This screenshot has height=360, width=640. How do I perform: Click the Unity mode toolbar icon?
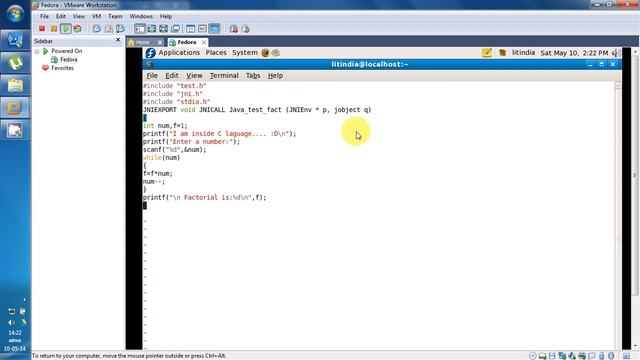click(176, 29)
